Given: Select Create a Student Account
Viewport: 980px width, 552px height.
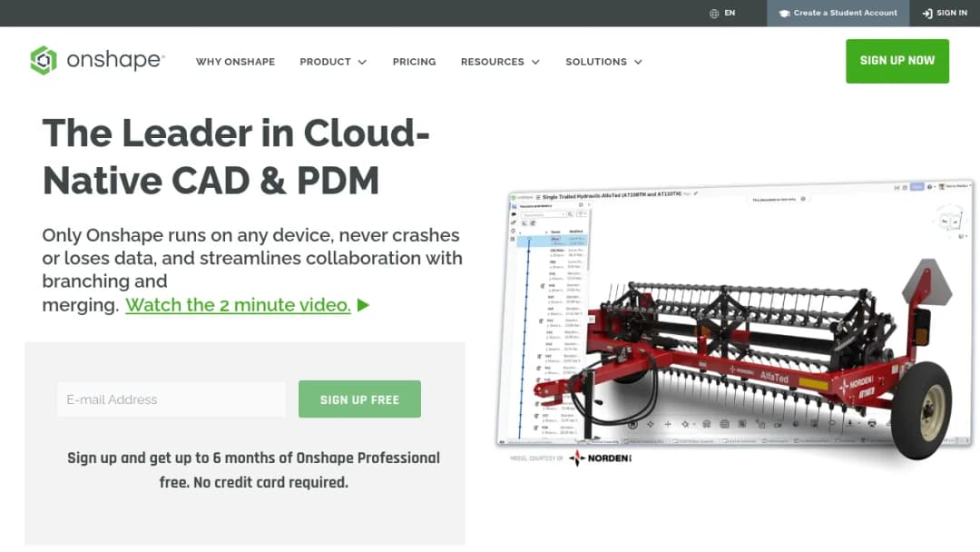Looking at the screenshot, I should pyautogui.click(x=838, y=13).
